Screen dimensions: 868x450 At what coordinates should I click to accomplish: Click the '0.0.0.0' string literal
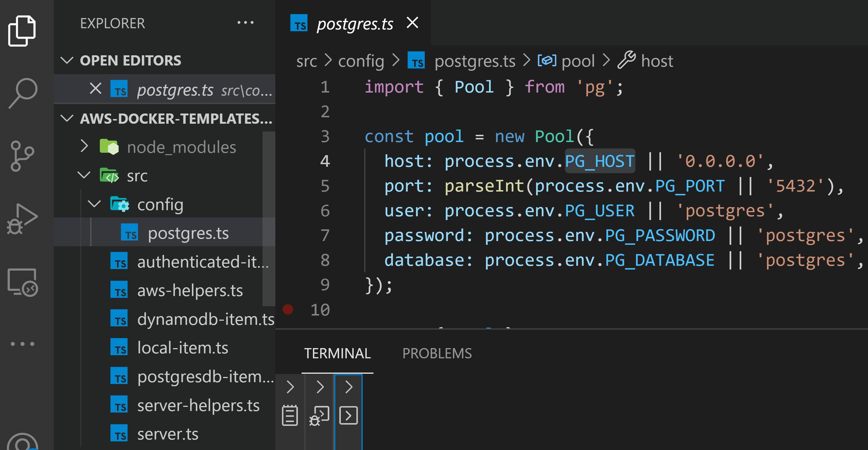coord(720,161)
